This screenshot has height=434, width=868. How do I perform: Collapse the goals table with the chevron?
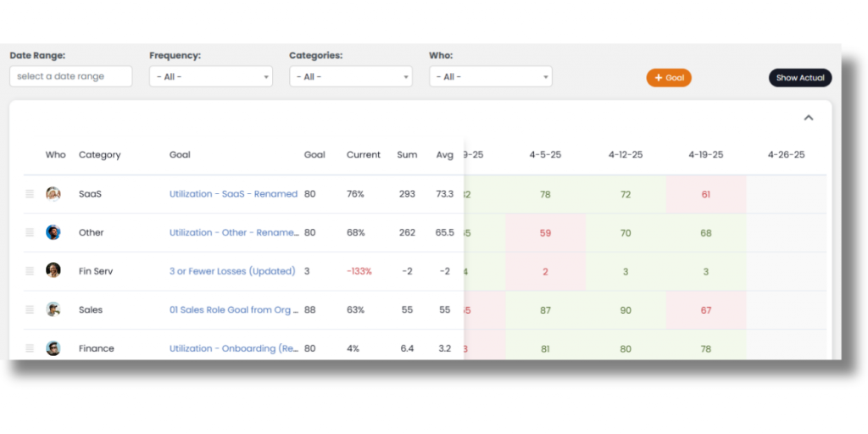coord(808,118)
